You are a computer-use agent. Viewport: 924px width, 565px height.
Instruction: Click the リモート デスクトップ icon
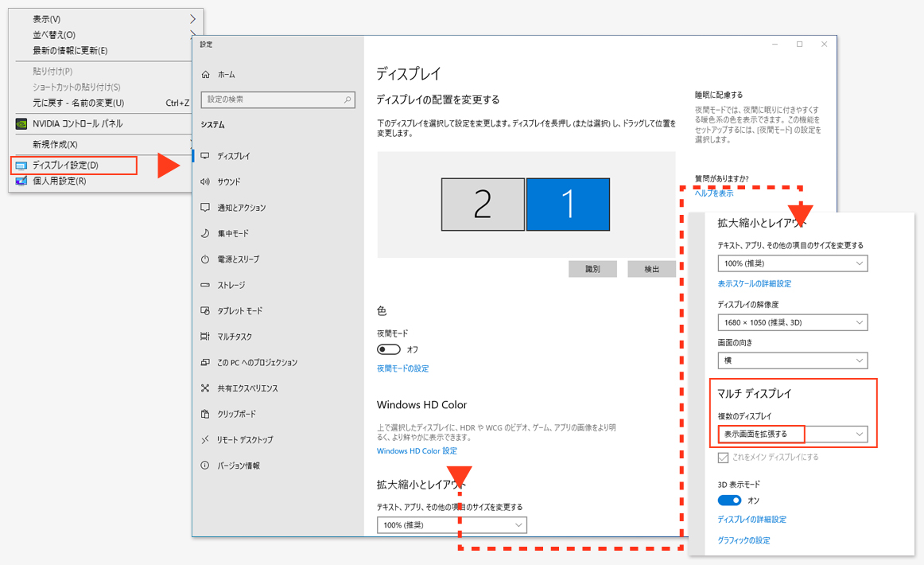tap(205, 439)
